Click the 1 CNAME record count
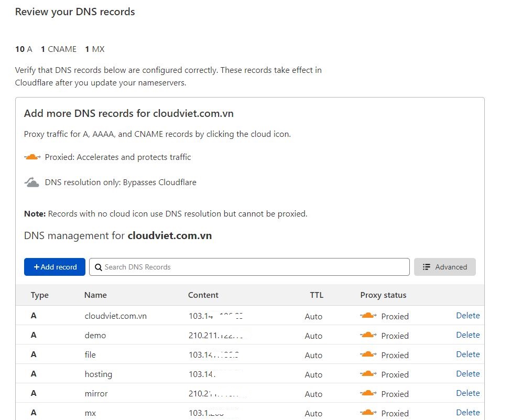Image resolution: width=511 pixels, height=420 pixels. pos(59,49)
